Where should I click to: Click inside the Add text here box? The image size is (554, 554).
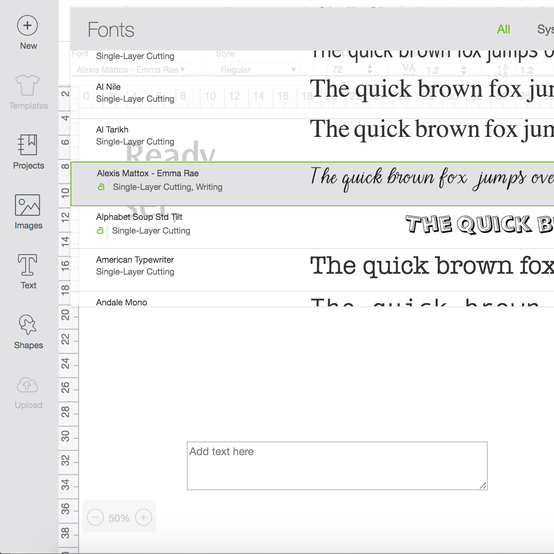pos(337,465)
